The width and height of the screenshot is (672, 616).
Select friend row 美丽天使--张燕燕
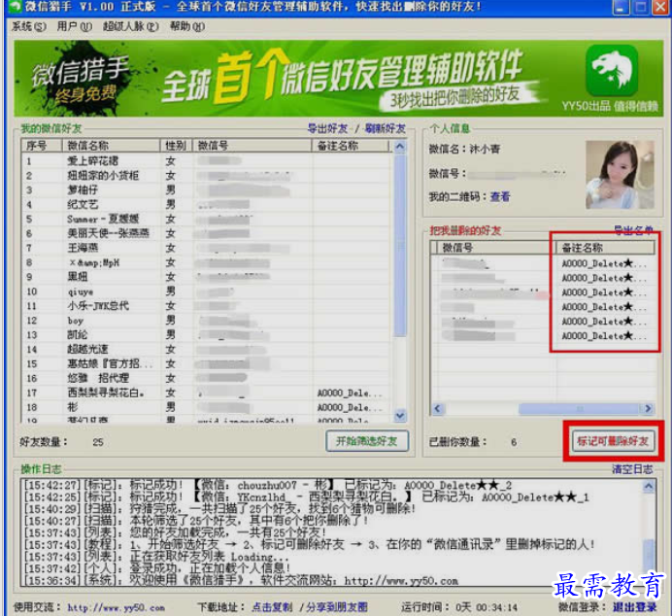(x=206, y=233)
